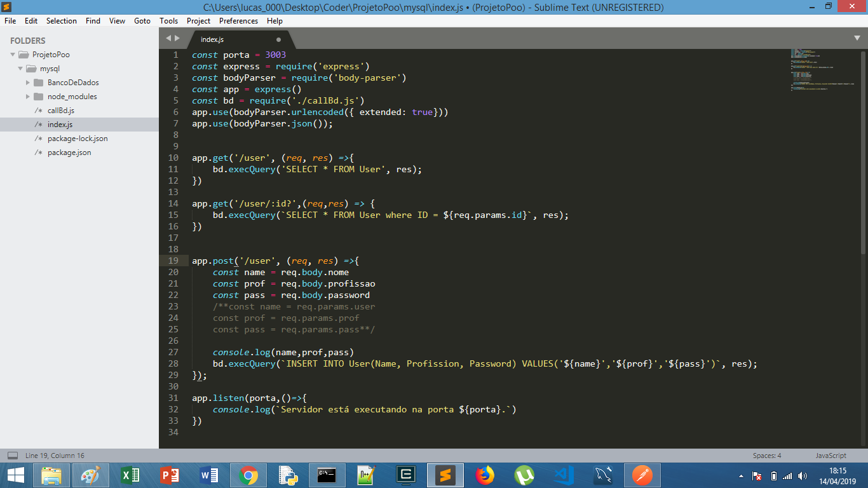Click the flag notification tray icon
868x488 pixels.
(757, 476)
